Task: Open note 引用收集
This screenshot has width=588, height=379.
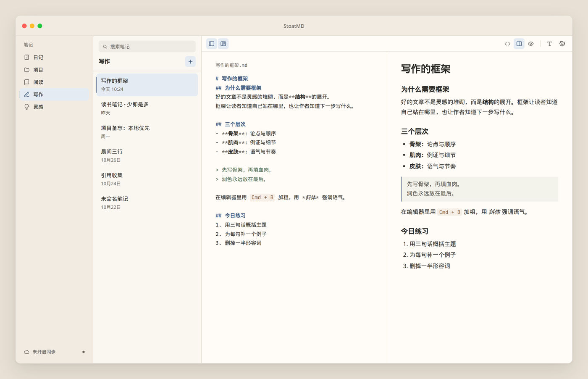Action: click(x=147, y=179)
